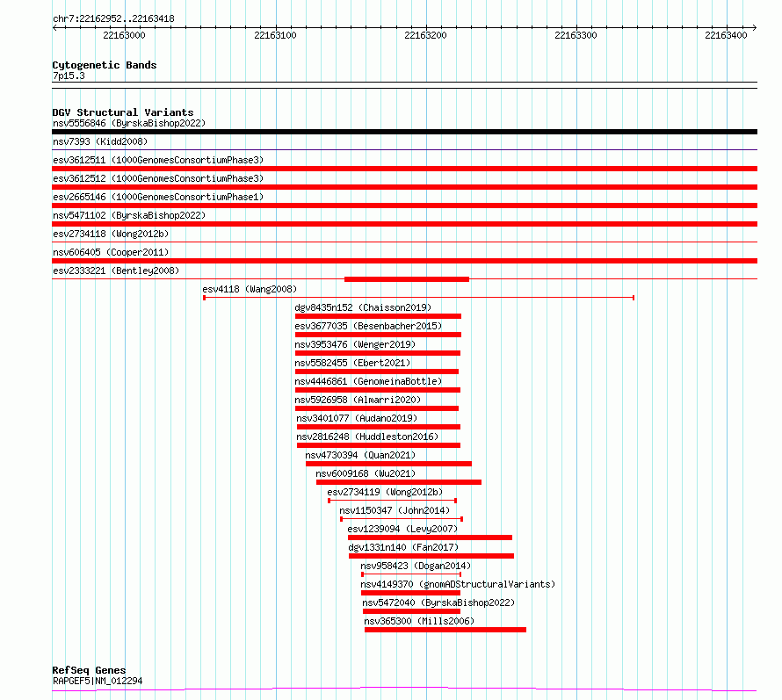Click the 22163200 ruler position
Image resolution: width=782 pixels, height=700 pixels.
(x=425, y=35)
